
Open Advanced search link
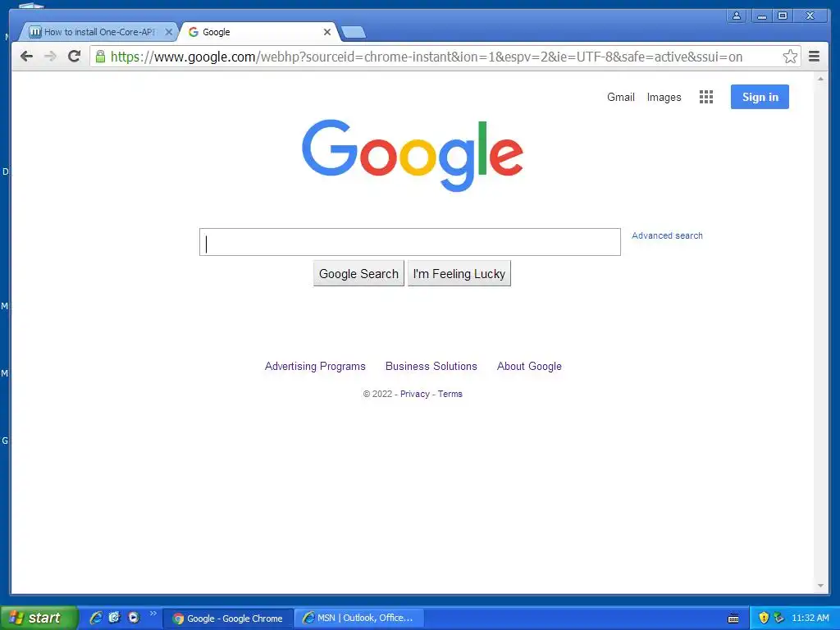tap(667, 235)
